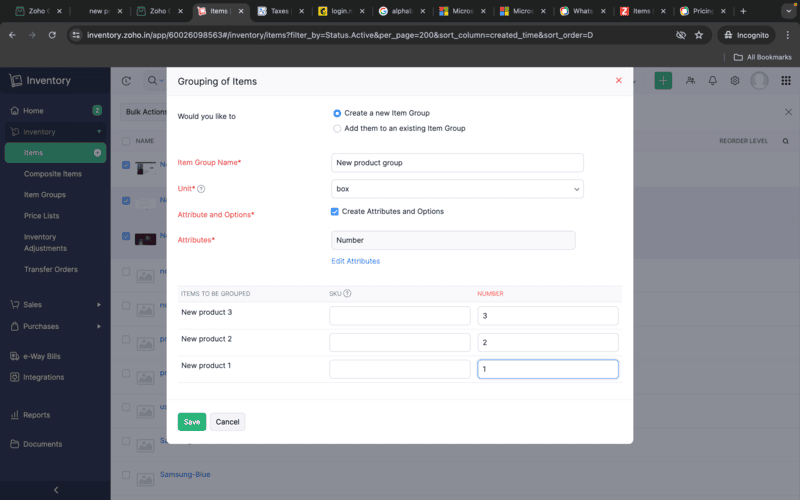Open the settings gear icon

pos(735,81)
